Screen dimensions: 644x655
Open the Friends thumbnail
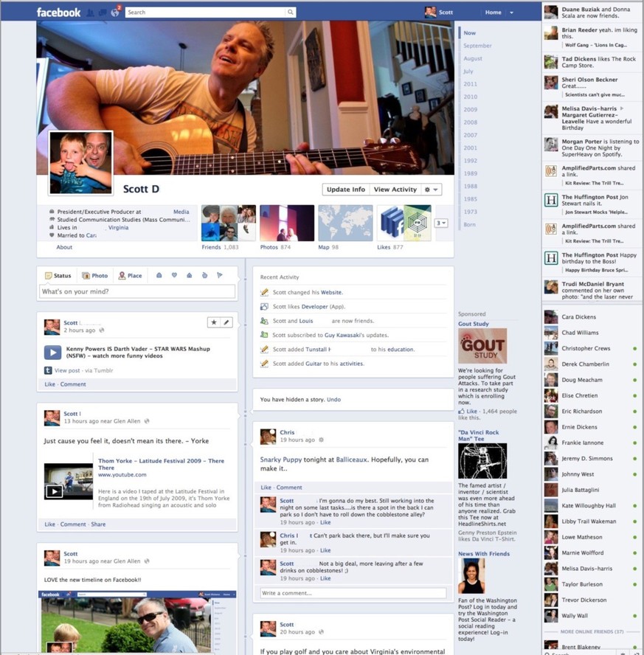(x=229, y=223)
